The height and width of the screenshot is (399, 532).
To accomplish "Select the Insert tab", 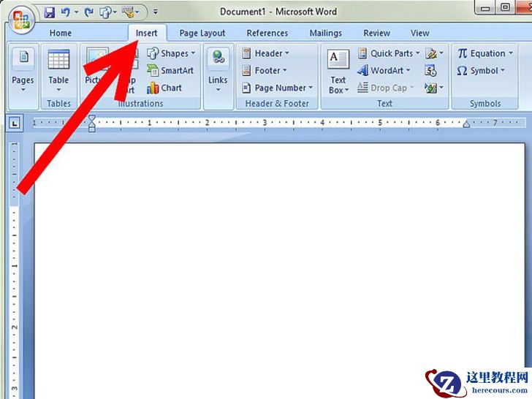I will coord(147,33).
